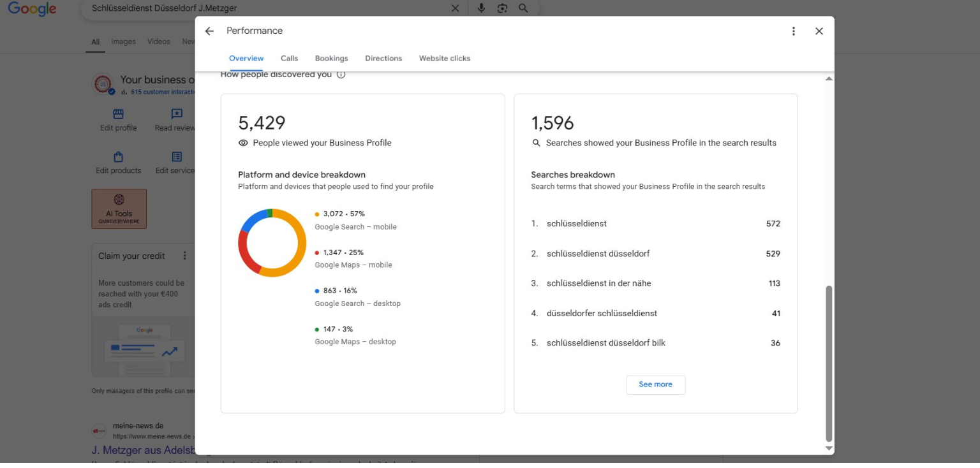Click the 5,429 profile views number
This screenshot has height=468, width=980.
pos(262,122)
